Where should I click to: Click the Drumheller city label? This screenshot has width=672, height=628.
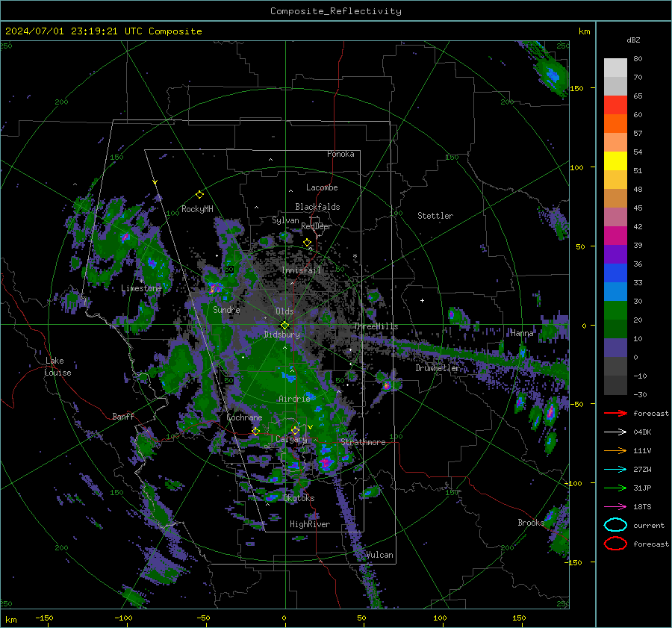click(438, 368)
